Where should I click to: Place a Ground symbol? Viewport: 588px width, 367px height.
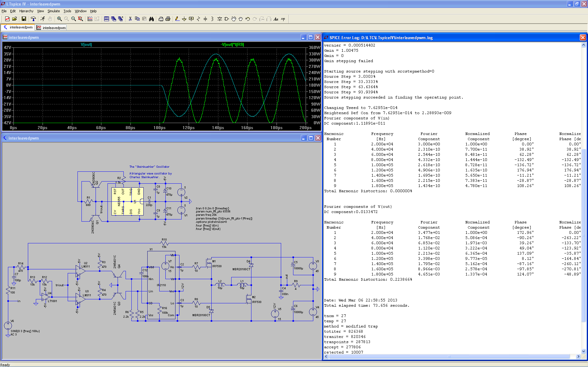point(184,19)
